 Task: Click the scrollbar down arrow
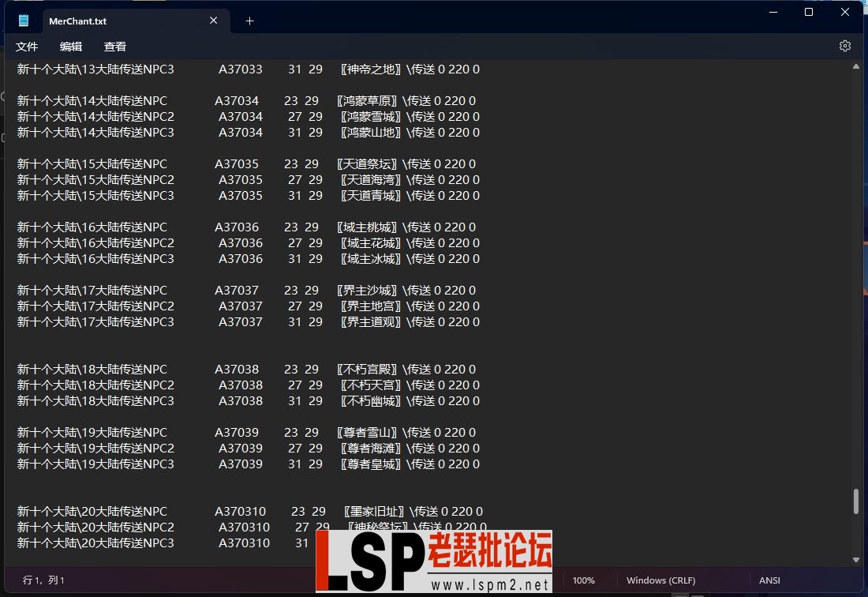856,560
